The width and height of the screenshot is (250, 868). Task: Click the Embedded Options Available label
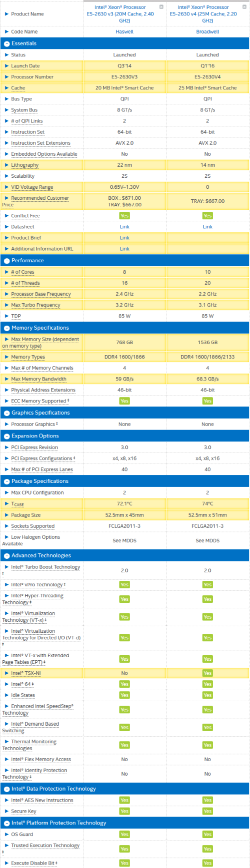point(44,154)
